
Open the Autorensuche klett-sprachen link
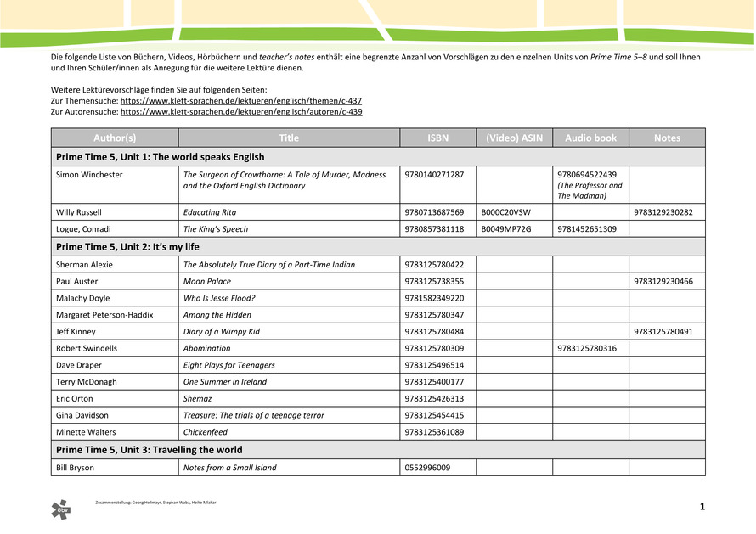(241, 111)
